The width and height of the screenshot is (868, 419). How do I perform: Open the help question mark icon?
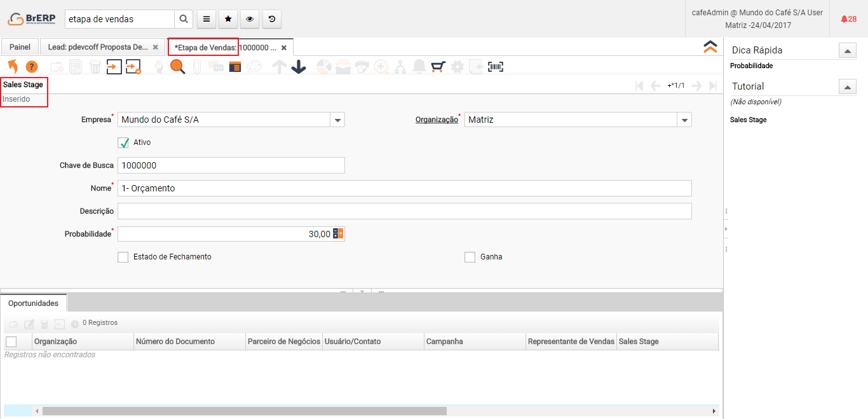[32, 67]
